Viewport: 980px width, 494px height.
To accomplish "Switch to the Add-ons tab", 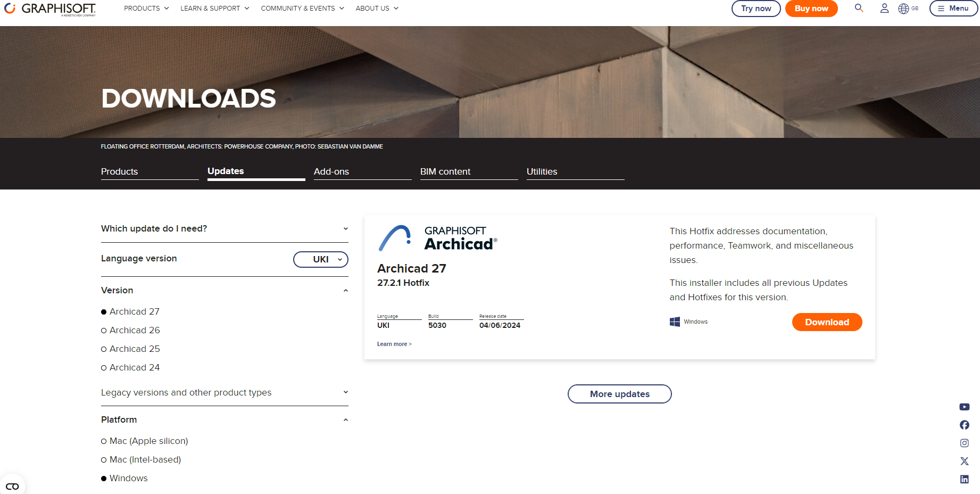I will (331, 171).
